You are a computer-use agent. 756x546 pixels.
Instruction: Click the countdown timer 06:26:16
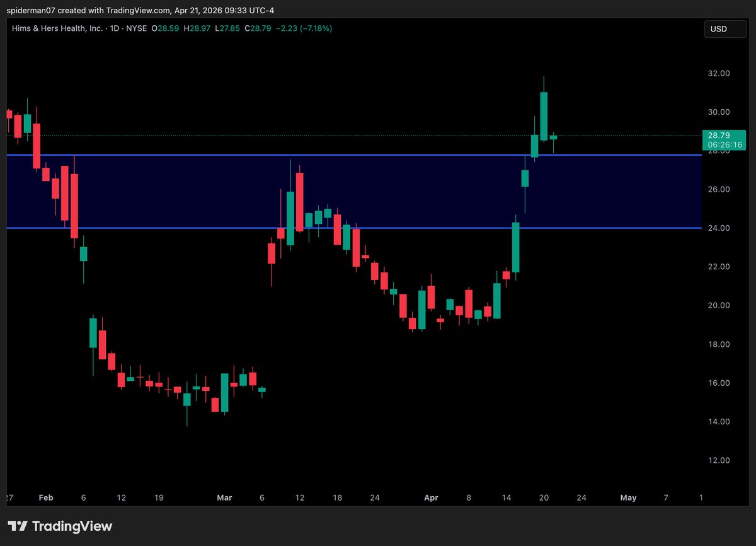724,145
